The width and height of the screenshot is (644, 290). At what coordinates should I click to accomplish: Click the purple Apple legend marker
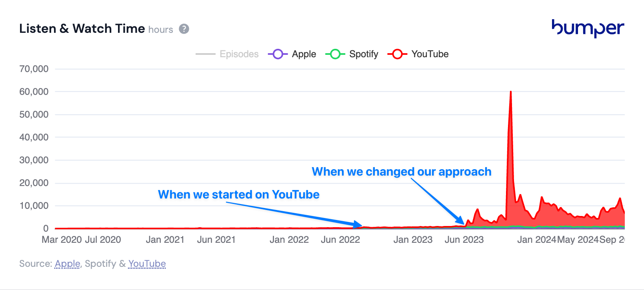pyautogui.click(x=278, y=54)
